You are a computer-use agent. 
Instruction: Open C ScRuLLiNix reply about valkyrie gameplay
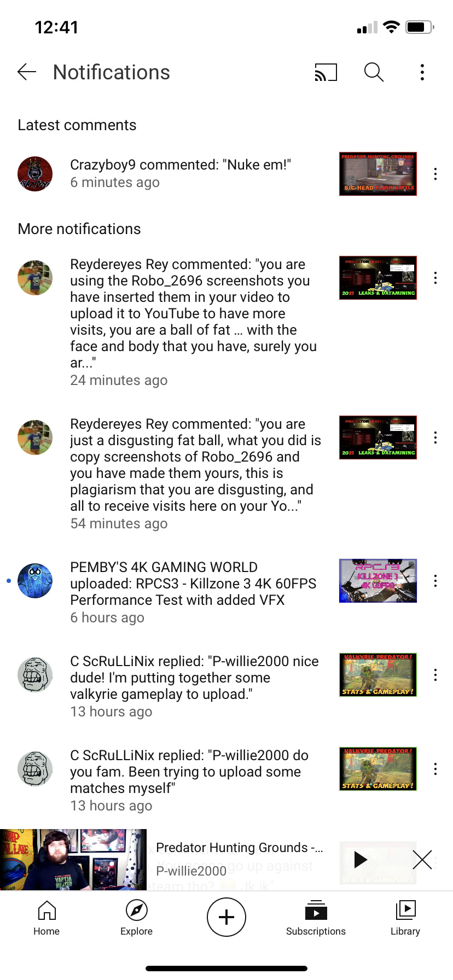[194, 686]
